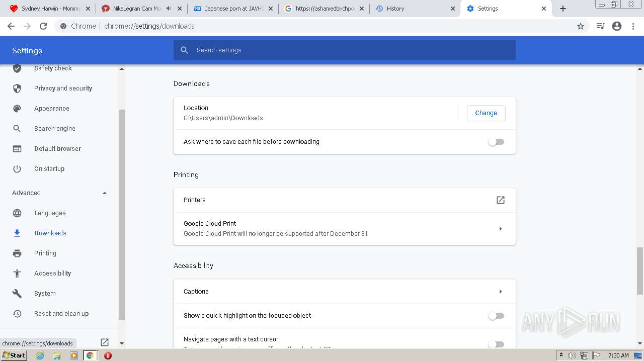
Task: Click the Downloads arrow icon in sidebar
Action: click(x=17, y=233)
